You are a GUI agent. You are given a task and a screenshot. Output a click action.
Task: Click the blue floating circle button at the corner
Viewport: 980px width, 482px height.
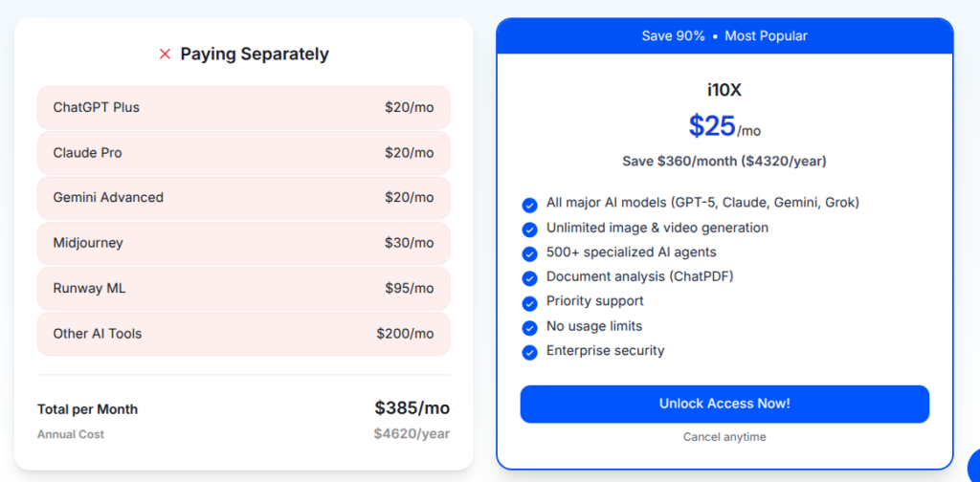[x=973, y=463]
